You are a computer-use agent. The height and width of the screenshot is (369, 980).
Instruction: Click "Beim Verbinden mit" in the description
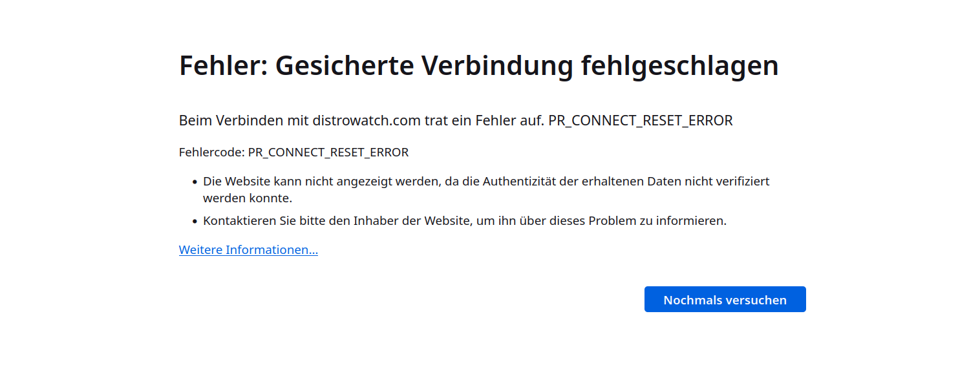coord(244,121)
